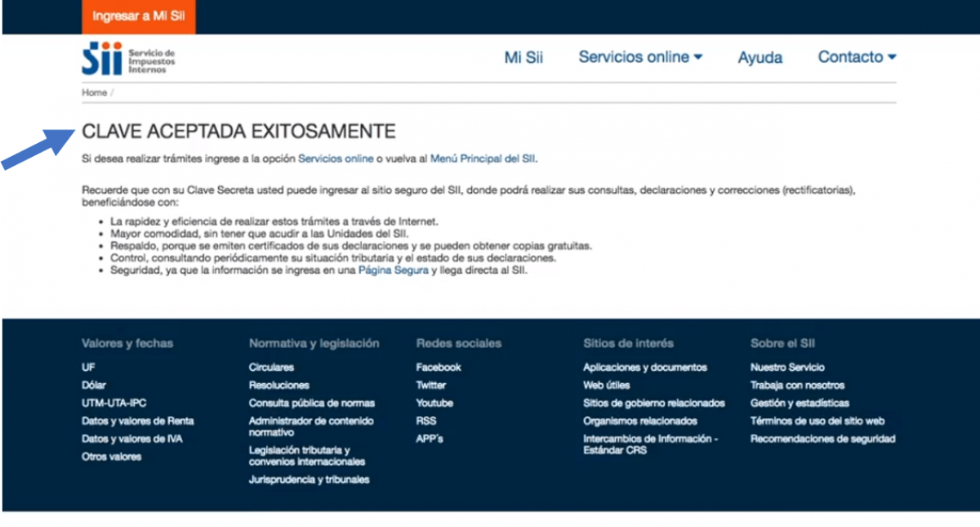
Task: Select Mi Sii in the navigation bar
Action: (523, 57)
